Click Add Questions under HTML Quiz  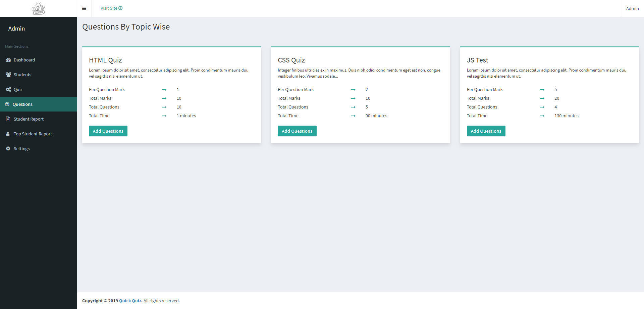108,131
